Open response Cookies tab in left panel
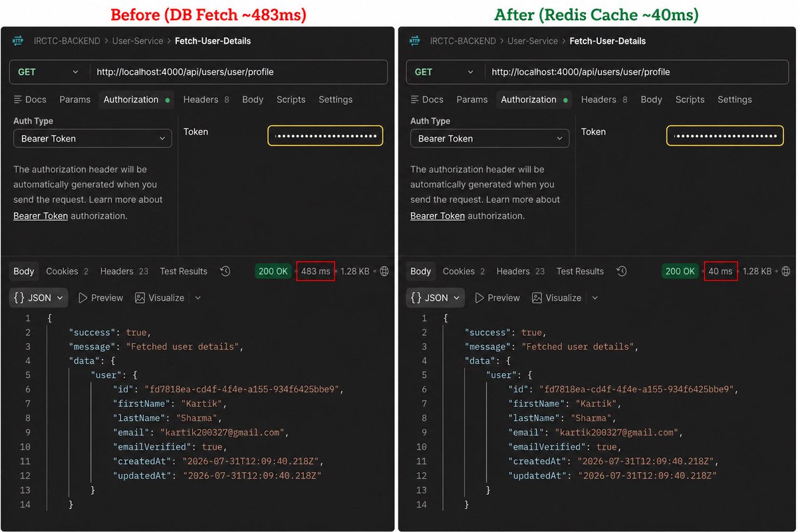This screenshot has height=532, width=798. pyautogui.click(x=67, y=271)
